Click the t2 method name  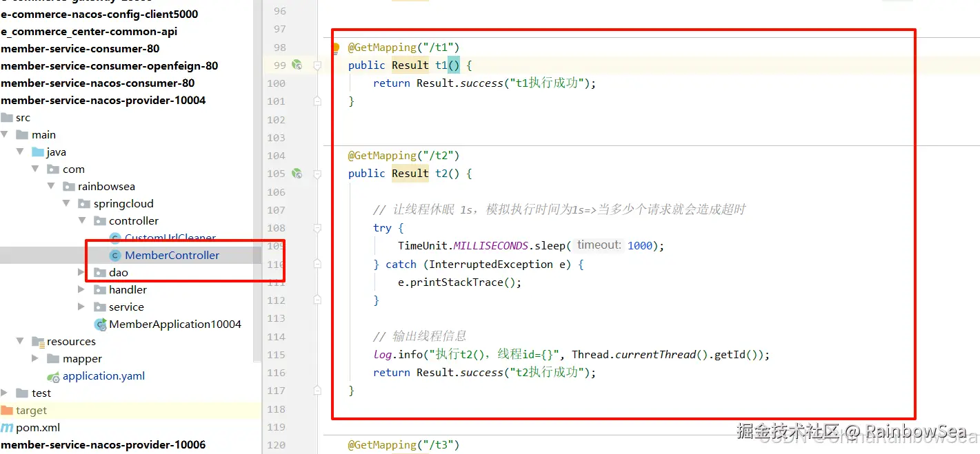click(x=441, y=174)
